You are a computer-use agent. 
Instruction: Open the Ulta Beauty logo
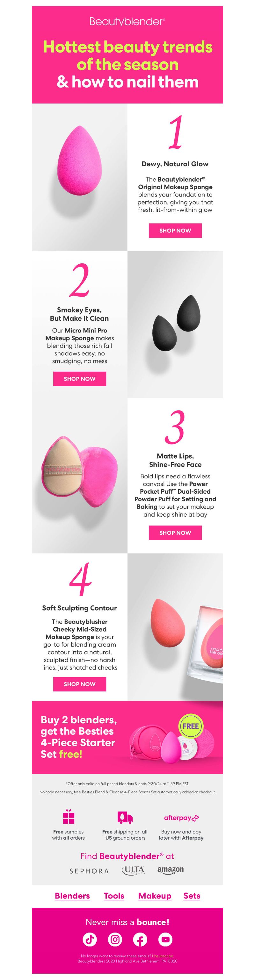(133, 870)
